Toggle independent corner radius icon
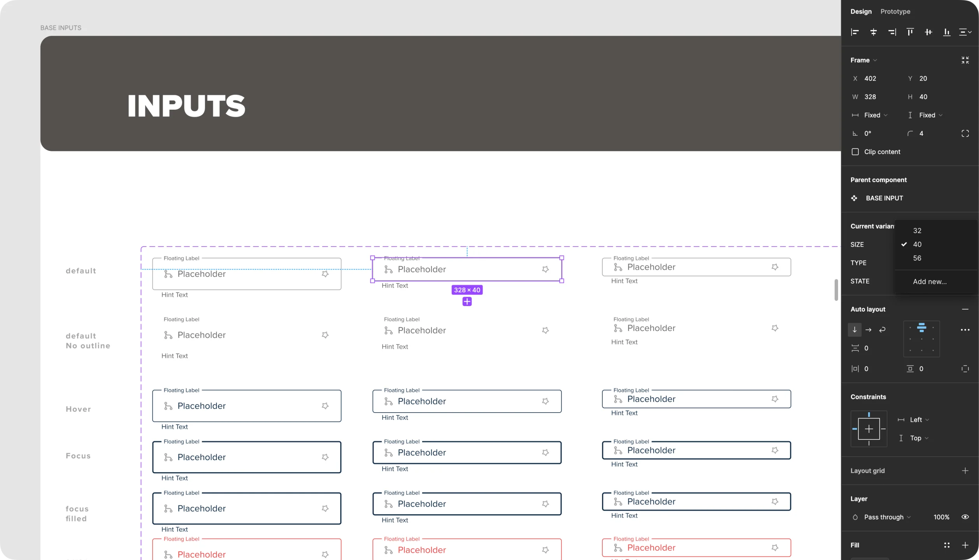Screen dimensions: 979x560 (965, 133)
